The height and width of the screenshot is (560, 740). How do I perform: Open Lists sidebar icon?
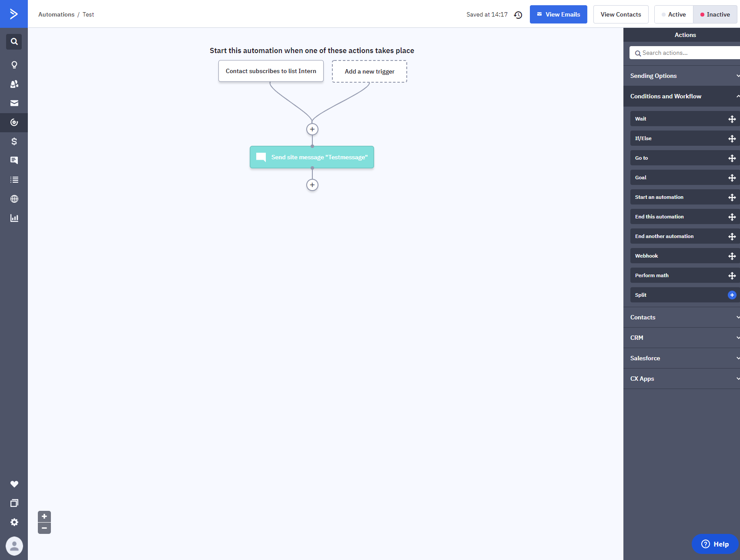pos(14,180)
